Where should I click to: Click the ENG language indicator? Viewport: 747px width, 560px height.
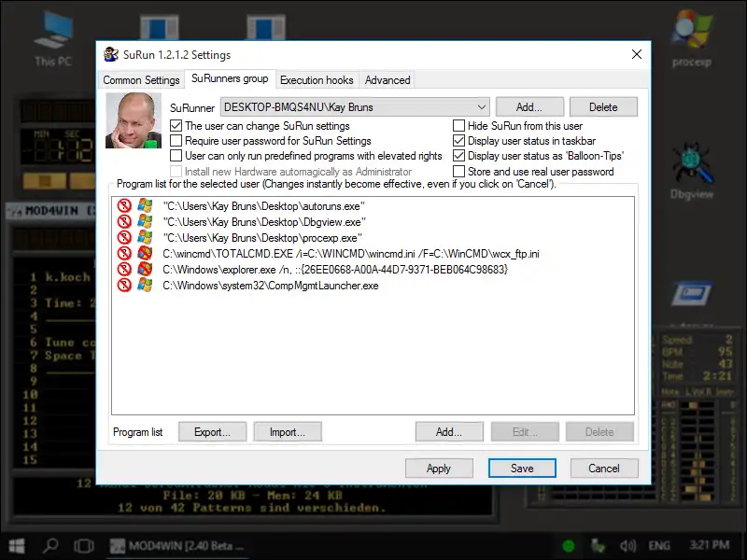tap(659, 546)
